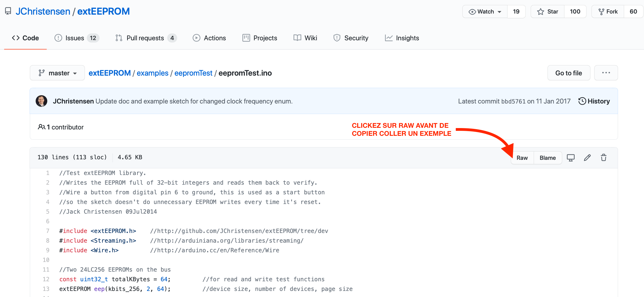The width and height of the screenshot is (644, 297).
Task: Click the 'extEEPROM eep(kbits_256, 2, 64);' line
Action: (x=115, y=289)
